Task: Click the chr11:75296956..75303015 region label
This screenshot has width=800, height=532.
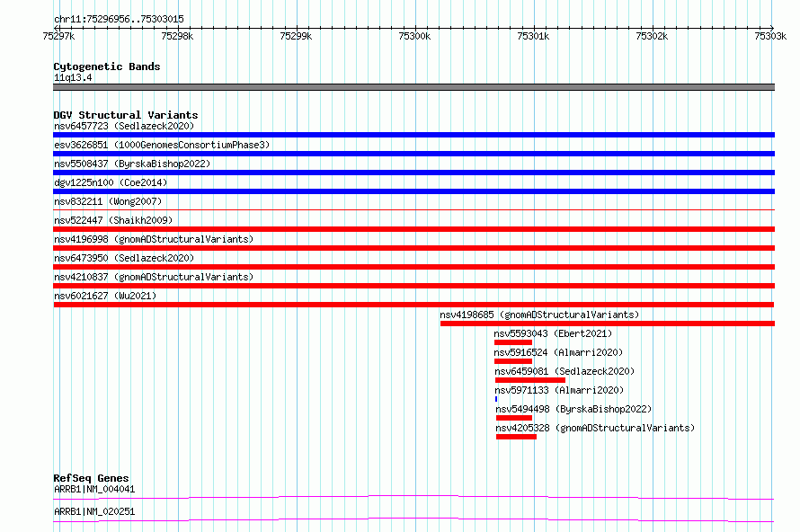Action: tap(119, 19)
